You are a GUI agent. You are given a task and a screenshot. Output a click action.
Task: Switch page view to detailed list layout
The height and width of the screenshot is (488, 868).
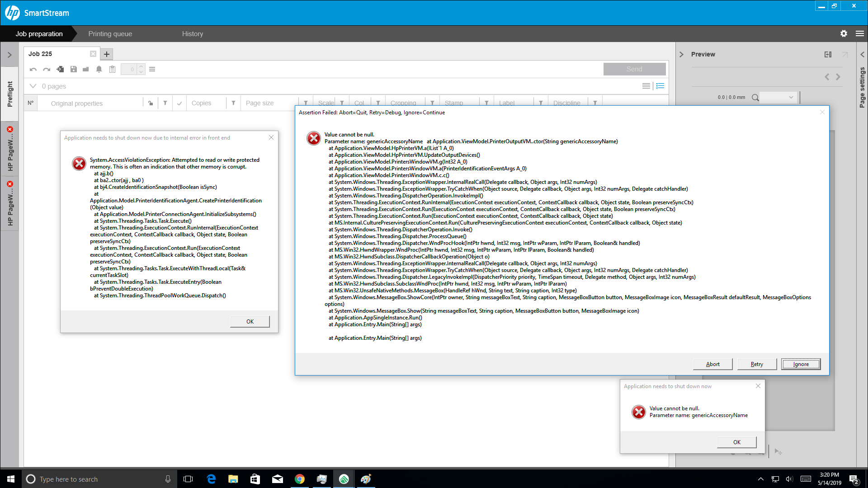pos(660,86)
